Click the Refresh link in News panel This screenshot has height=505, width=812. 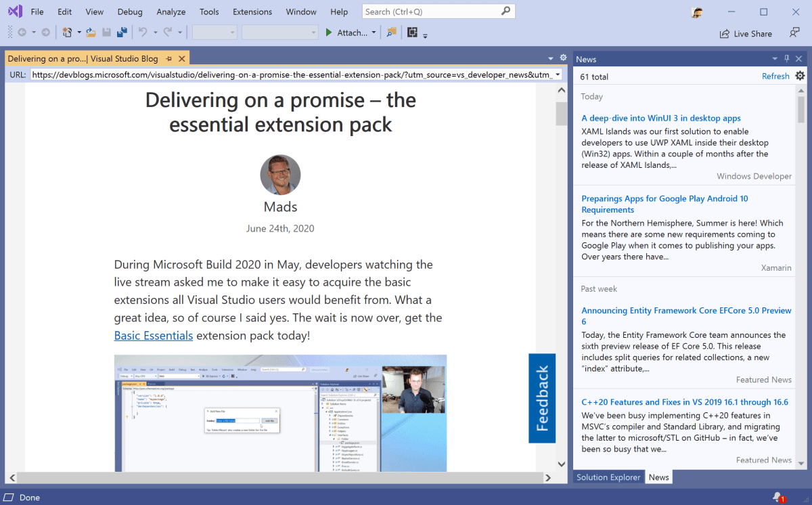click(x=775, y=76)
